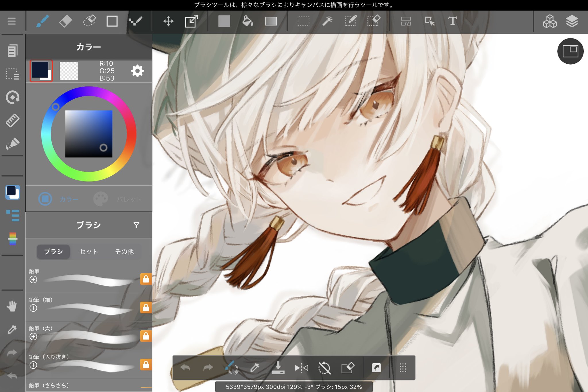The image size is (588, 392).
Task: Pick the Gradient tool
Action: (x=271, y=21)
